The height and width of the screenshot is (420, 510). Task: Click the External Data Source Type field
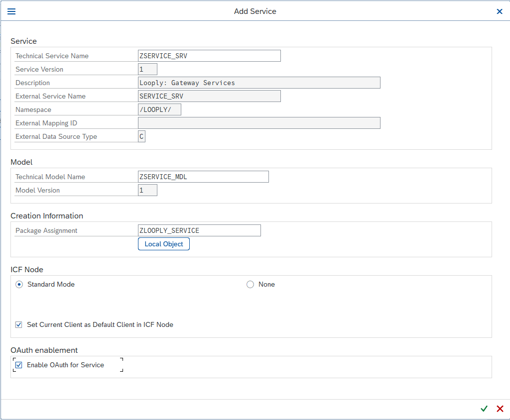pyautogui.click(x=142, y=136)
